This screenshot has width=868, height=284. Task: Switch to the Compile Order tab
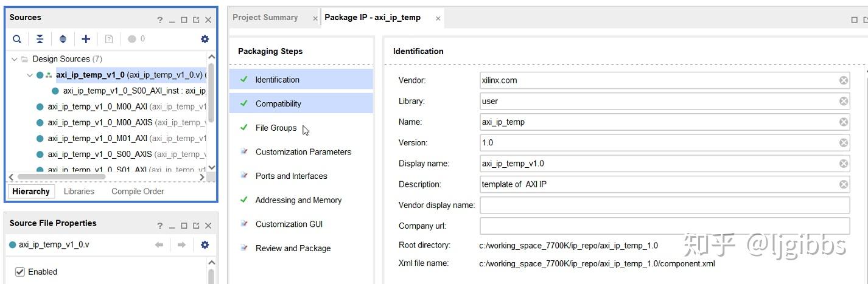138,191
